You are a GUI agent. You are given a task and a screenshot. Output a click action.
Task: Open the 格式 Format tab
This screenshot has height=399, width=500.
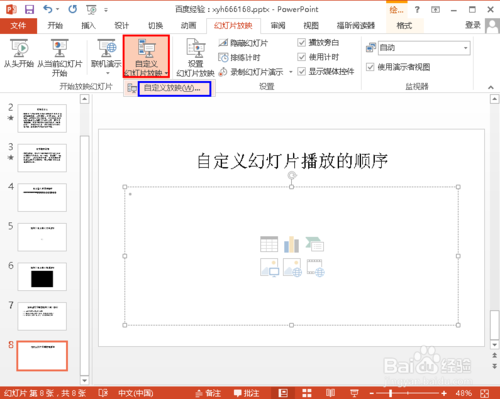(404, 25)
